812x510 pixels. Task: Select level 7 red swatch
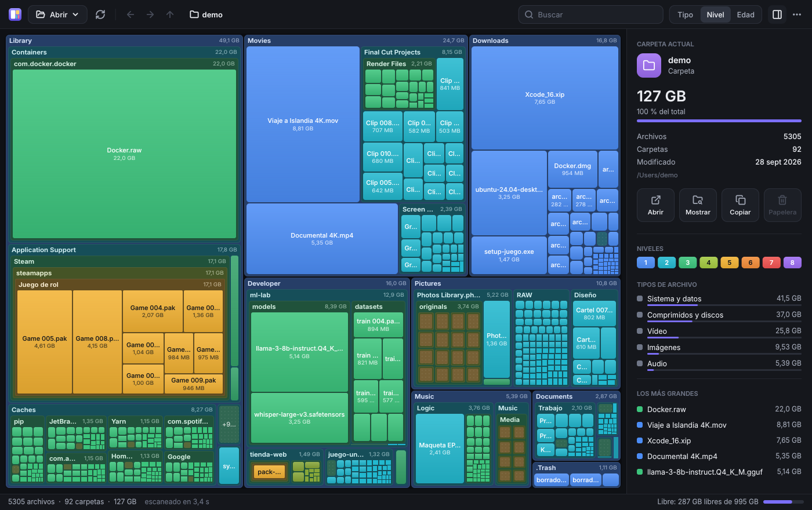pyautogui.click(x=771, y=263)
